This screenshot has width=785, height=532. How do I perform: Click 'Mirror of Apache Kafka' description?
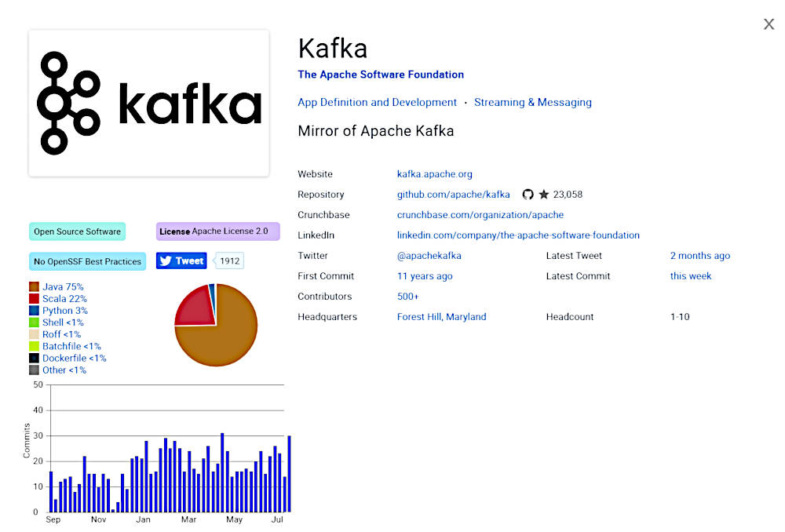[375, 131]
